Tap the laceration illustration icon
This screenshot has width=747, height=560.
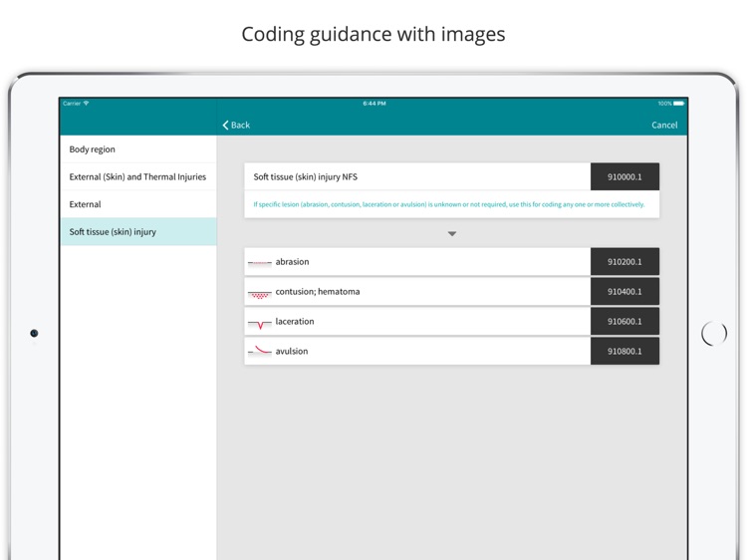point(260,324)
